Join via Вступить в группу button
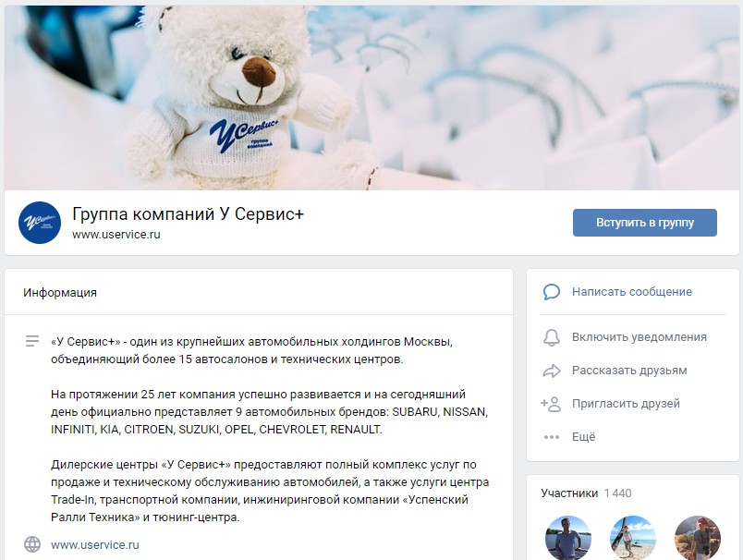The image size is (743, 560). coord(644,223)
